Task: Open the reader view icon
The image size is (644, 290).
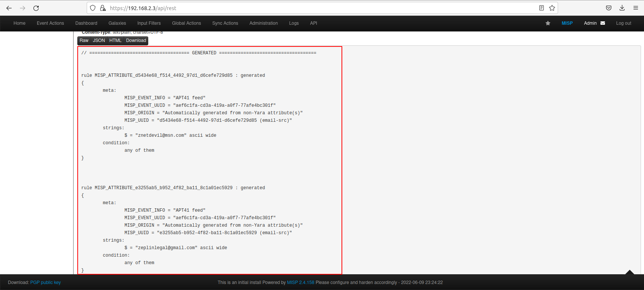Action: click(x=541, y=8)
